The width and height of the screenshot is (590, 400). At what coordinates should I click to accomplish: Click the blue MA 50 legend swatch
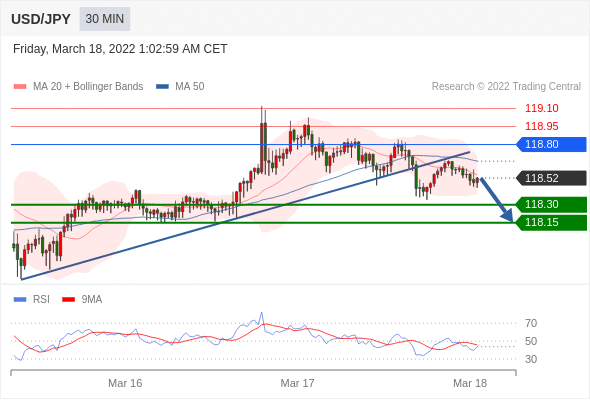pos(162,87)
